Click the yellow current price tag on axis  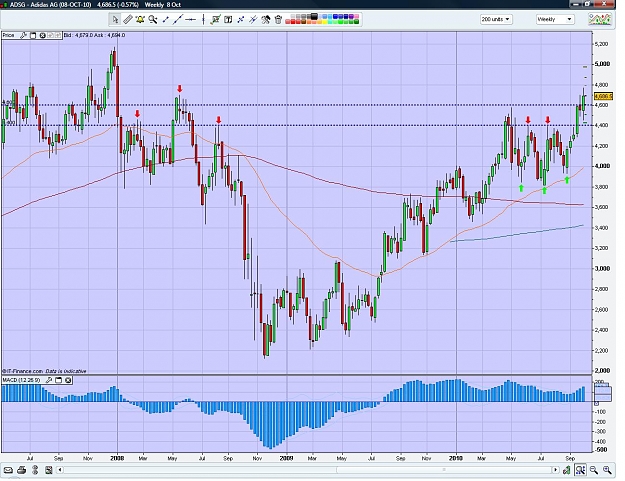coord(603,96)
